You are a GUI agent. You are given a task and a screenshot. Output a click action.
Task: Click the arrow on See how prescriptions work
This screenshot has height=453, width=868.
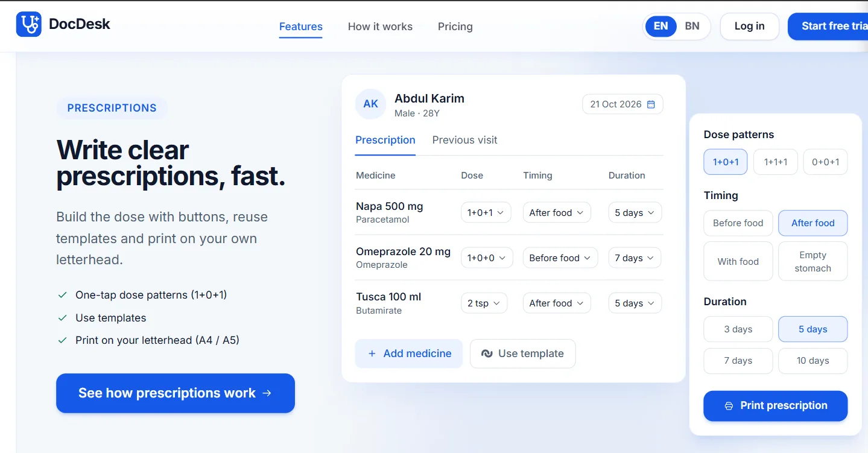[267, 393]
